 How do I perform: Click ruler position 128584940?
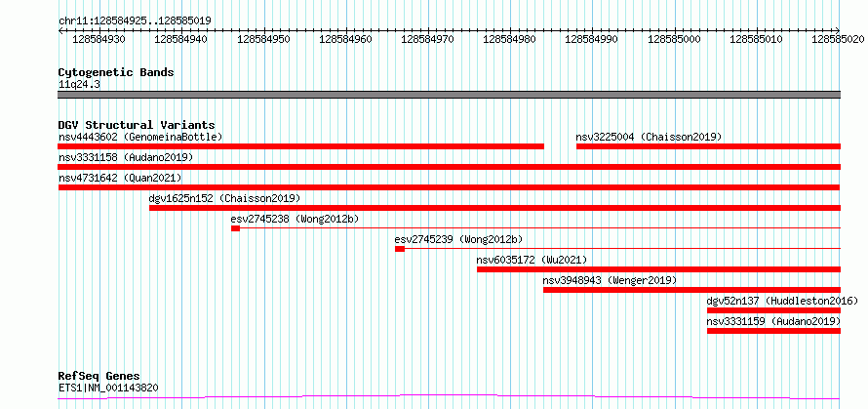(x=181, y=39)
